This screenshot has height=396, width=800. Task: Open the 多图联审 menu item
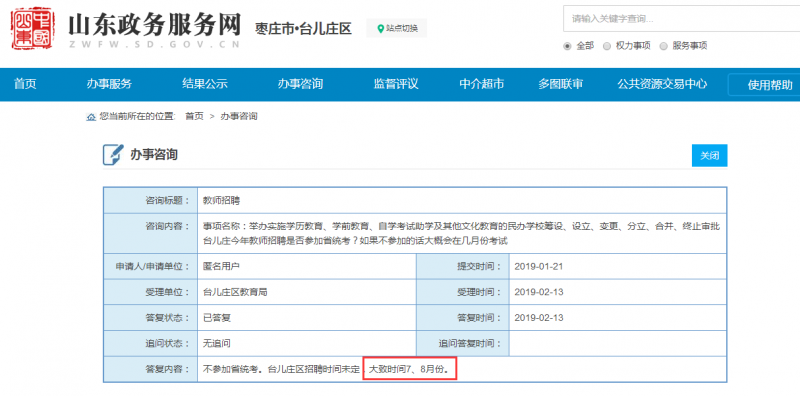(560, 84)
